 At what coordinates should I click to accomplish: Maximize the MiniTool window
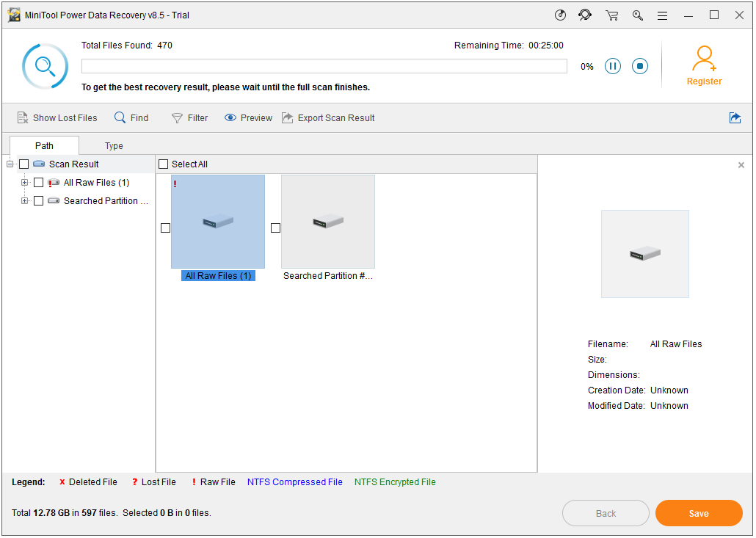coord(714,15)
